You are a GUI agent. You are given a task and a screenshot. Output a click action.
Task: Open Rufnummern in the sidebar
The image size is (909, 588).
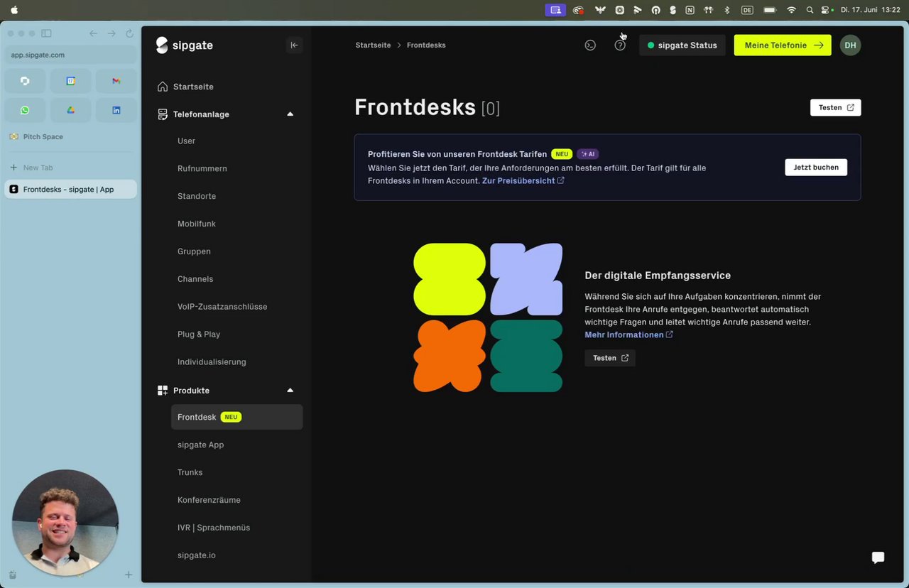tap(202, 169)
